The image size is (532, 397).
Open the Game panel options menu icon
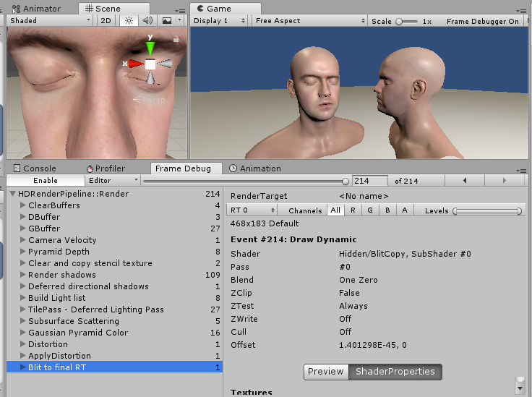coord(521,11)
